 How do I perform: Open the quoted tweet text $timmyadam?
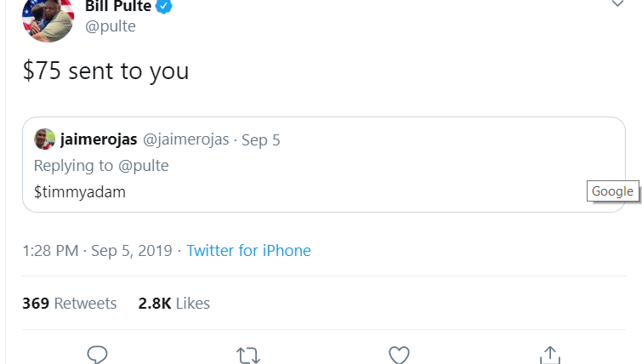(x=79, y=191)
